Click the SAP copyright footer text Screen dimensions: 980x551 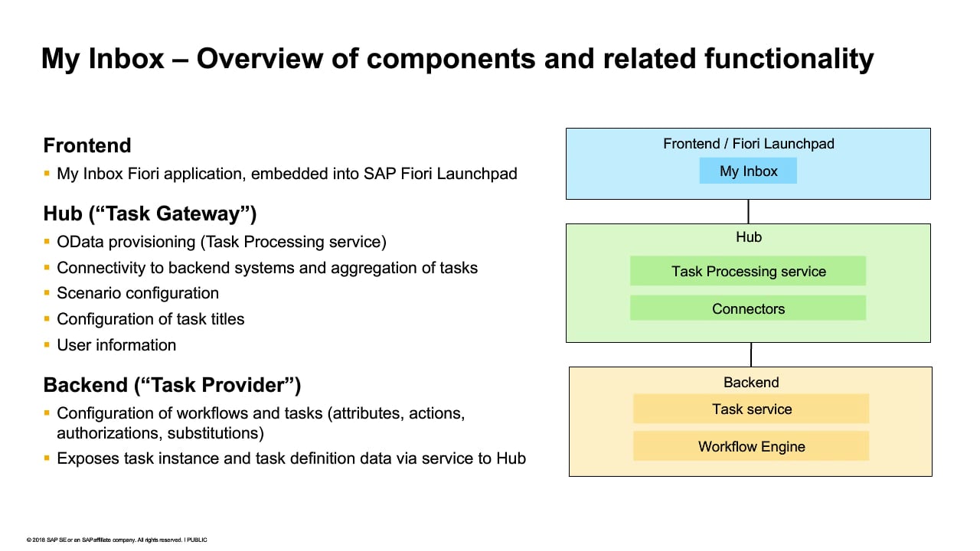click(117, 540)
